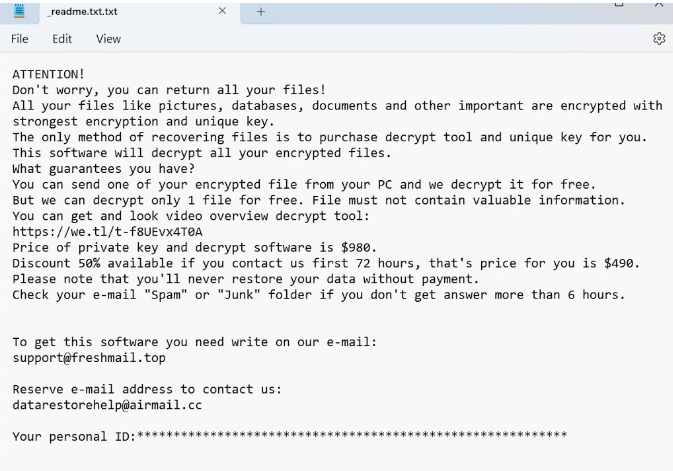Click the $980 price text
The width and height of the screenshot is (673, 471).
coord(355,248)
